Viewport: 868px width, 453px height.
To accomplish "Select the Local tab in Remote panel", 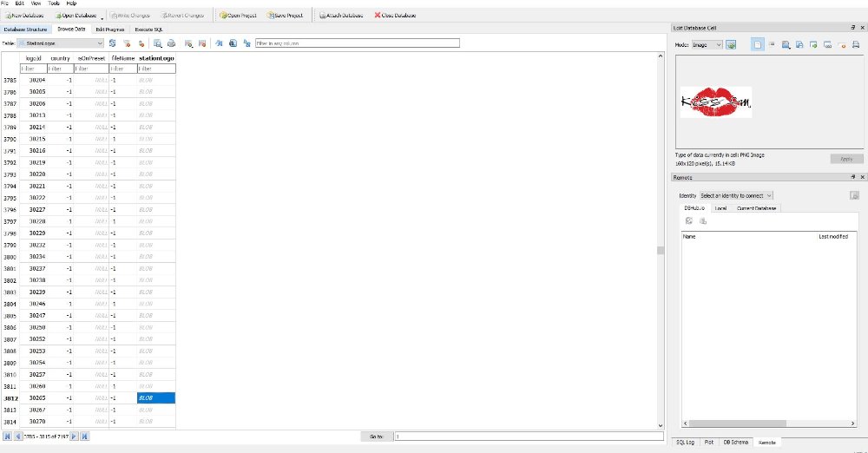I will [x=720, y=208].
